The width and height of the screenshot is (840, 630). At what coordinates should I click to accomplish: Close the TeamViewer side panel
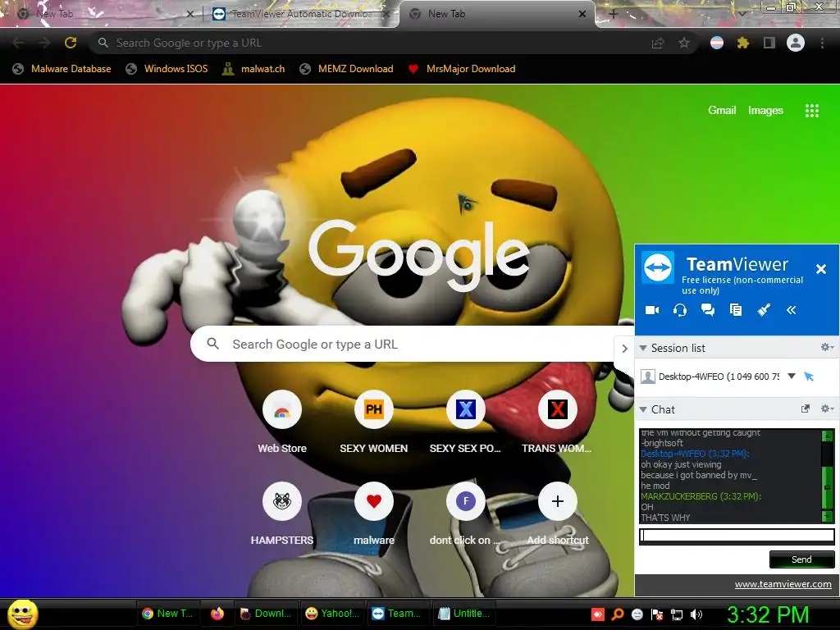(820, 269)
